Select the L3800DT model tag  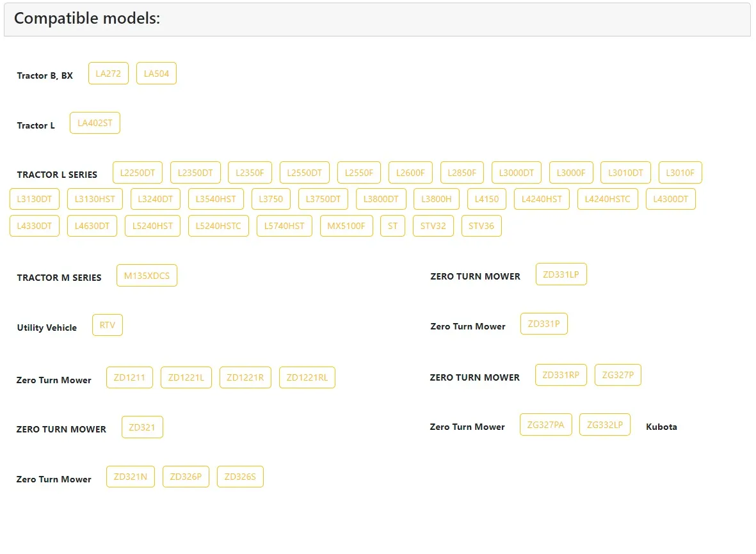click(381, 199)
